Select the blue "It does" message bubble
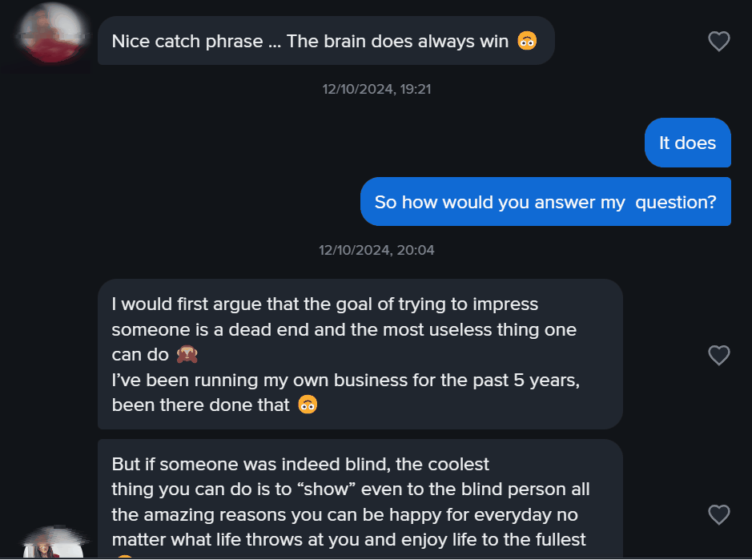Viewport: 752px width, 560px height. click(687, 143)
